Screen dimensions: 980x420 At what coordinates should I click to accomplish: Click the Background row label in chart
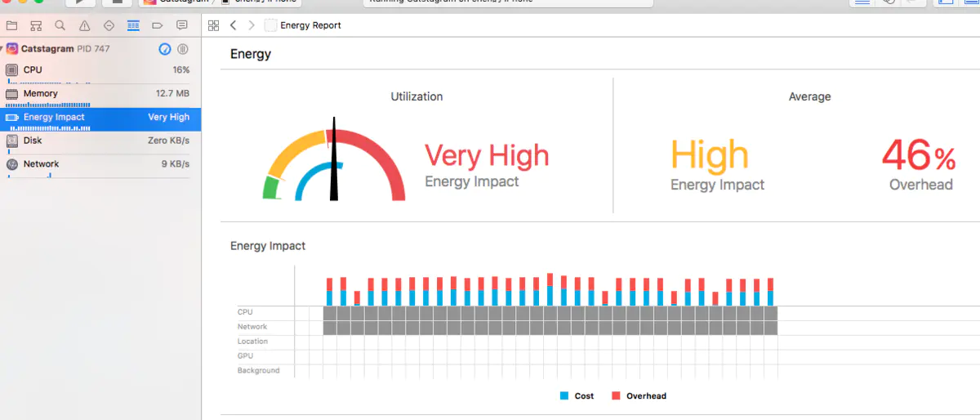click(x=258, y=371)
